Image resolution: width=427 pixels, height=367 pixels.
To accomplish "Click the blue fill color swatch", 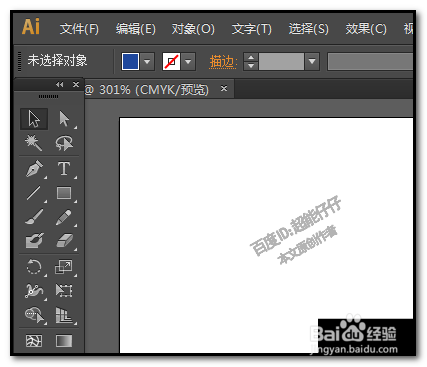I will click(130, 61).
